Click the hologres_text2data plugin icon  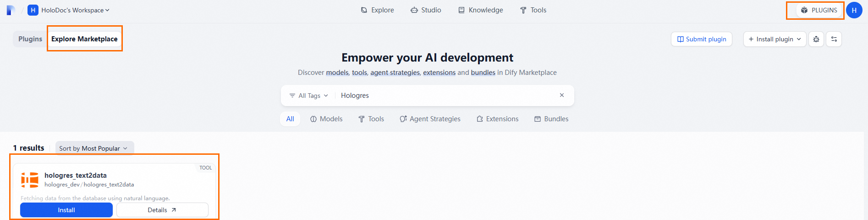click(x=30, y=180)
